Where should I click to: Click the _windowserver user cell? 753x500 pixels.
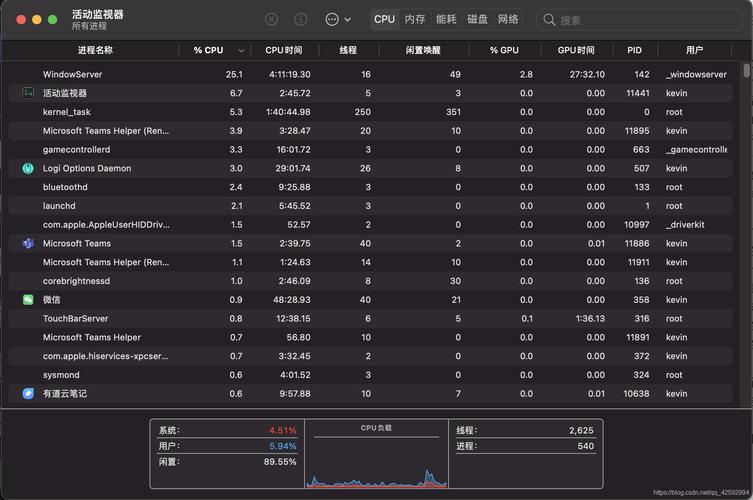pyautogui.click(x=696, y=74)
